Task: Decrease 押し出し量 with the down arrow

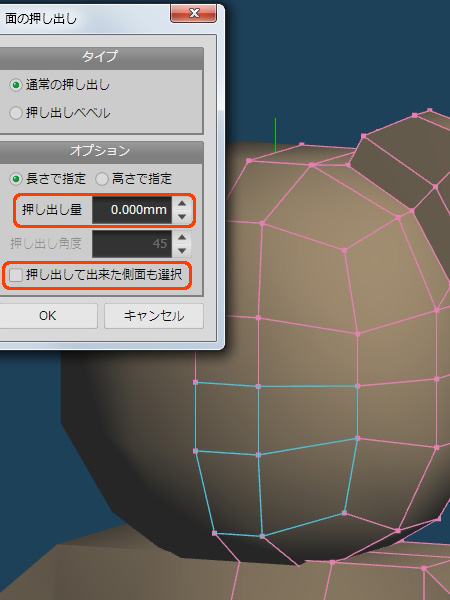Action: 182,217
